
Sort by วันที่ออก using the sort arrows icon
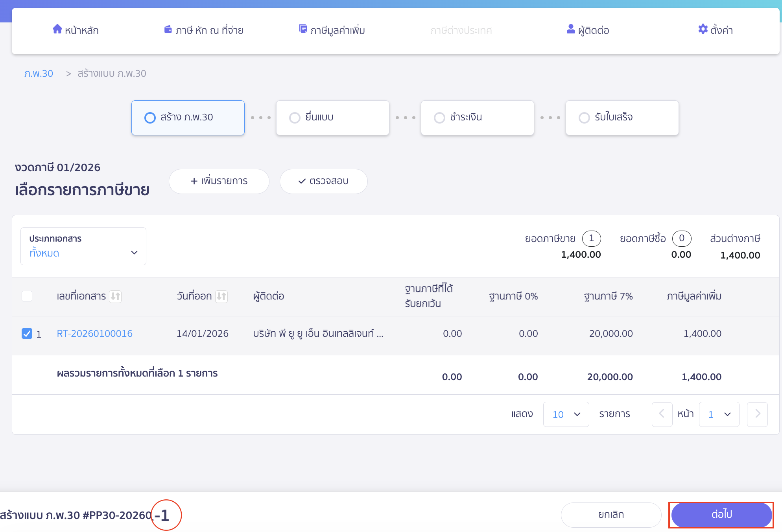[x=222, y=297]
